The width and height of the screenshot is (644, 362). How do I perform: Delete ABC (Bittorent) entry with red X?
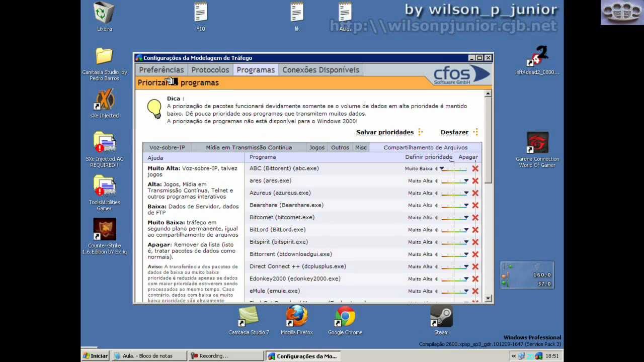[475, 168]
